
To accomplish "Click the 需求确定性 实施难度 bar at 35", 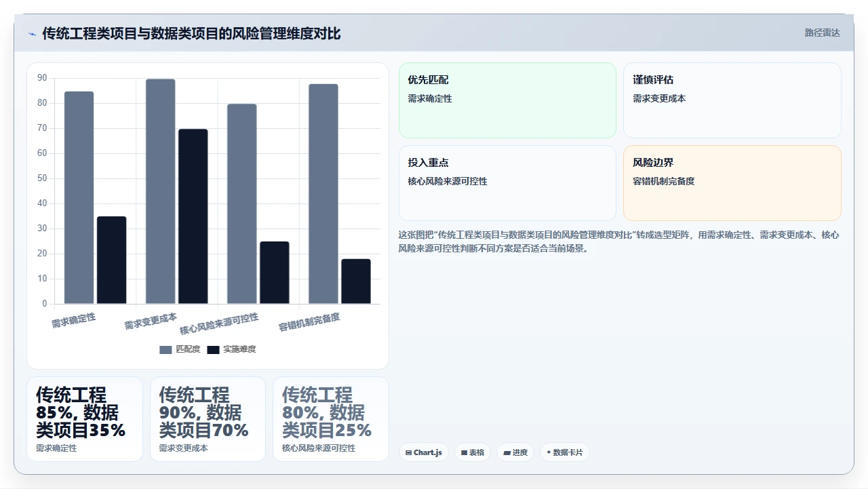I will [x=112, y=260].
